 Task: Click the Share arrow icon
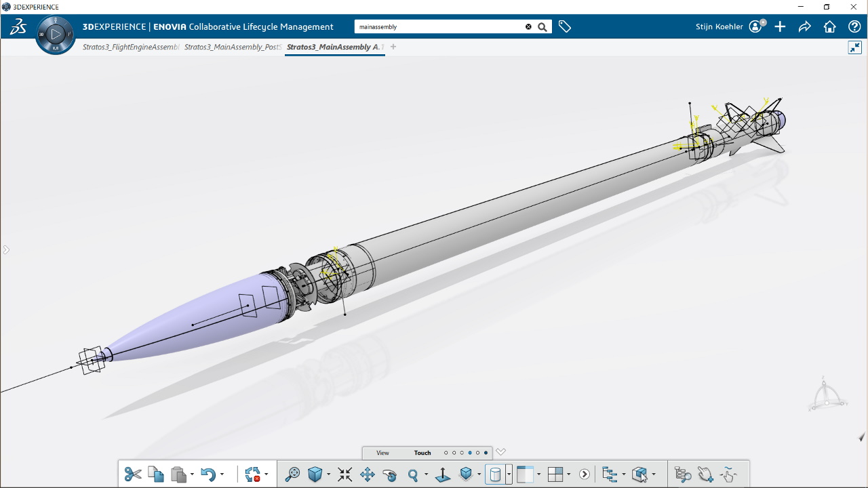[804, 26]
